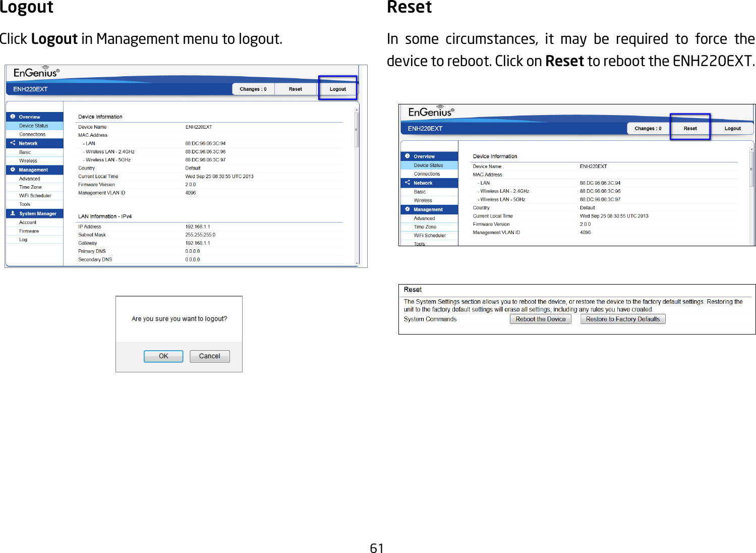Image resolution: width=756 pixels, height=553 pixels.
Task: Open Wireless in the Reset screenshot sidebar
Action: (x=429, y=200)
